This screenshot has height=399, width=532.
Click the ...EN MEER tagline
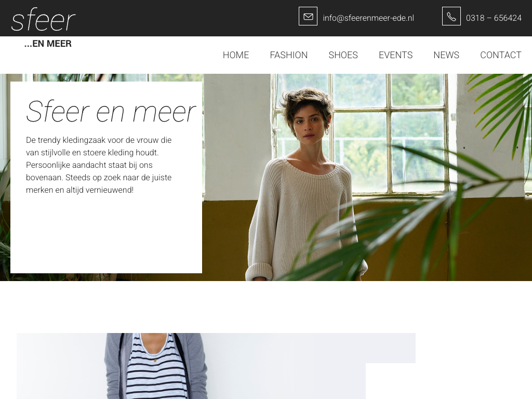(x=48, y=44)
